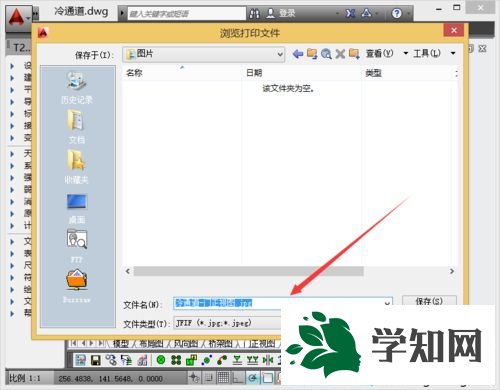Click the binoculars search icon

[255, 14]
